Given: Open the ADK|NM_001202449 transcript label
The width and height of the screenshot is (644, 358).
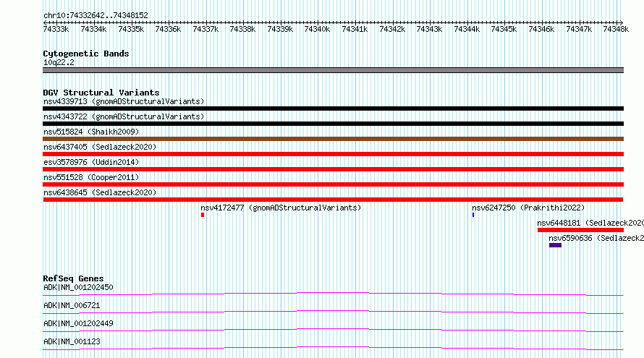Looking at the screenshot, I should pos(78,323).
